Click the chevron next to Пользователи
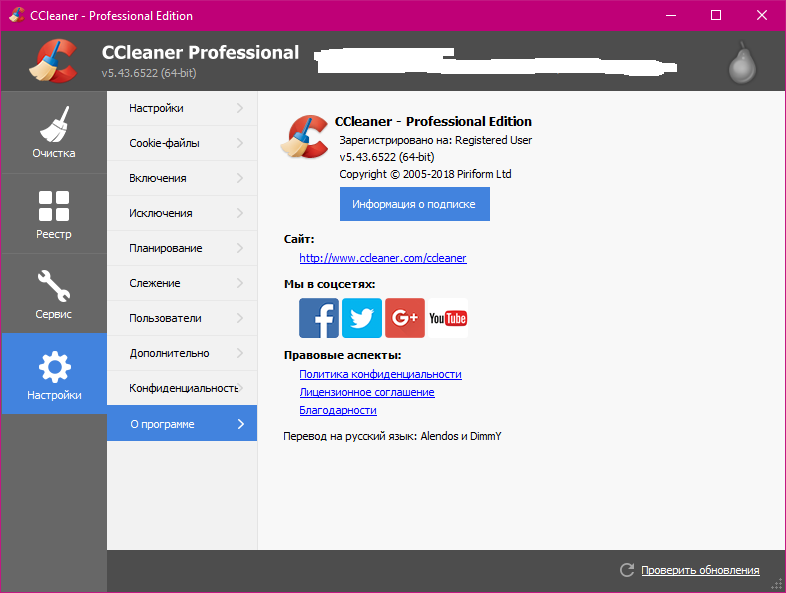This screenshot has height=593, width=786. [x=240, y=318]
